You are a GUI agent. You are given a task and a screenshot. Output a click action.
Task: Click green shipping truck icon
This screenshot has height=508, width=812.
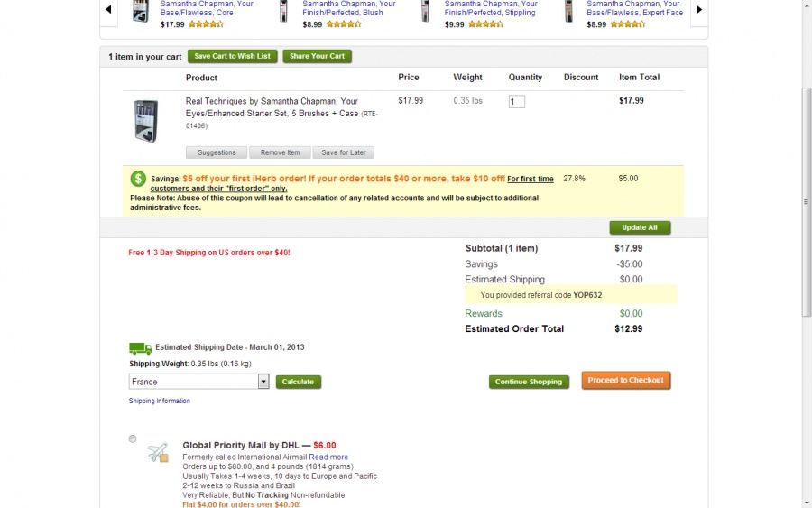[140, 347]
